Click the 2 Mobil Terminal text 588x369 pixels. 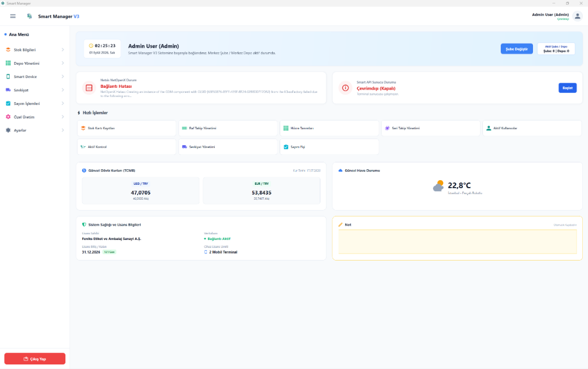tap(223, 252)
